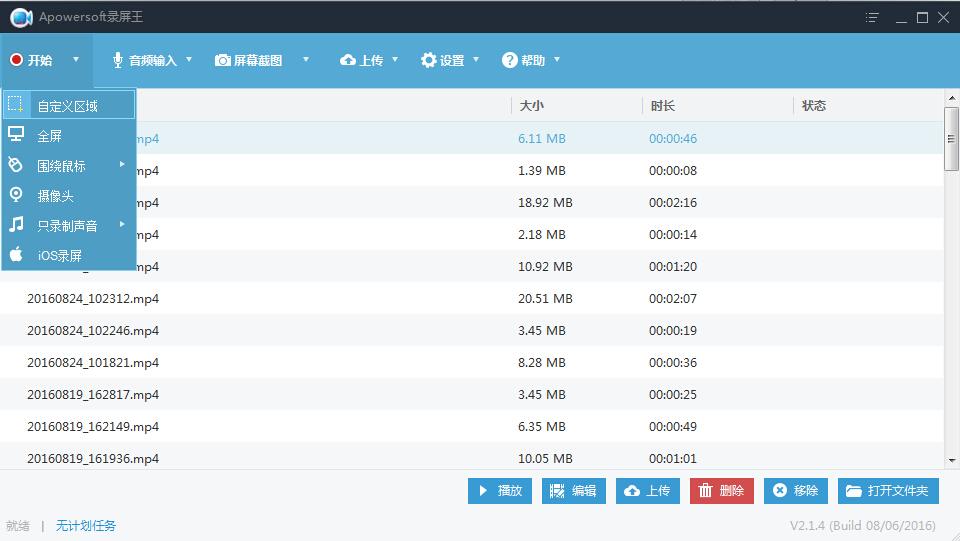Expand the 设置 dropdown arrow
960x541 pixels.
[476, 59]
